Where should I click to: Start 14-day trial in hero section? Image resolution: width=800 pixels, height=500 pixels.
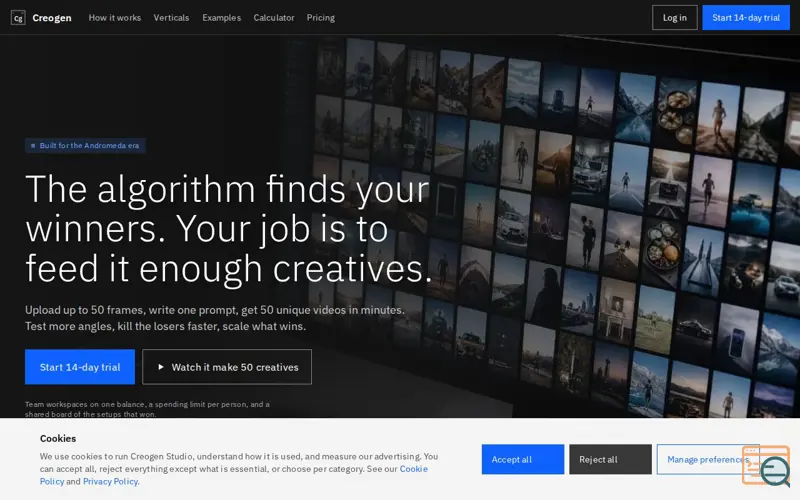click(x=80, y=367)
